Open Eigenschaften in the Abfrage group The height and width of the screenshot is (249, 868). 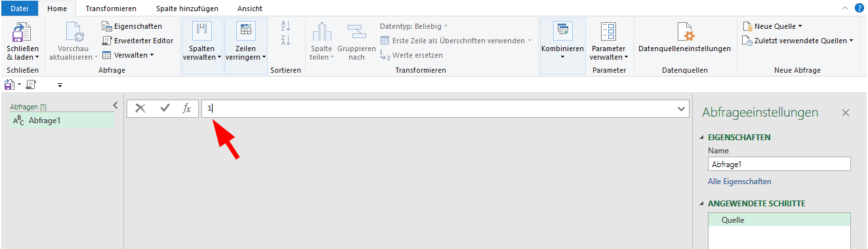tap(133, 26)
